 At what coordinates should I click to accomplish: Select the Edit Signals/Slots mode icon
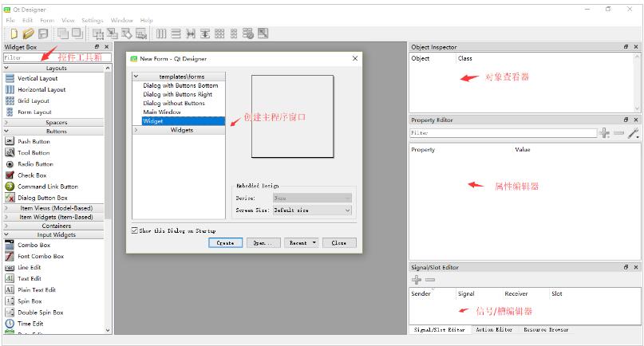tap(113, 33)
